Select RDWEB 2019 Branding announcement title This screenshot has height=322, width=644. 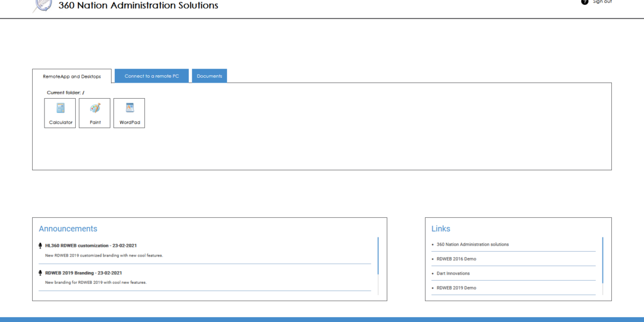[x=83, y=273]
